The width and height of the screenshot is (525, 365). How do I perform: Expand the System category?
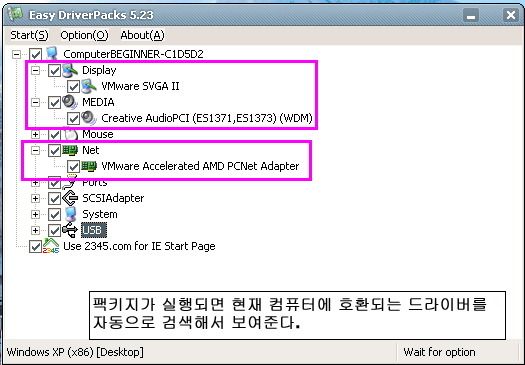tap(35, 214)
